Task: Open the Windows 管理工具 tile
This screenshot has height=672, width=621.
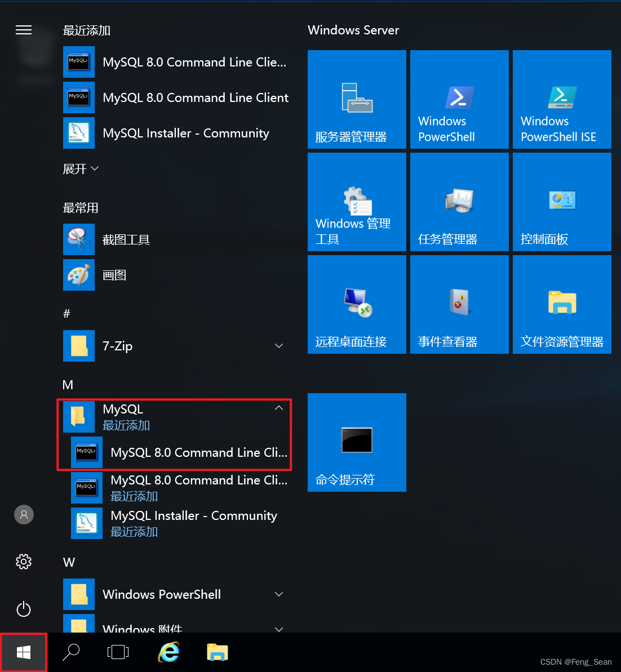Action: [357, 202]
